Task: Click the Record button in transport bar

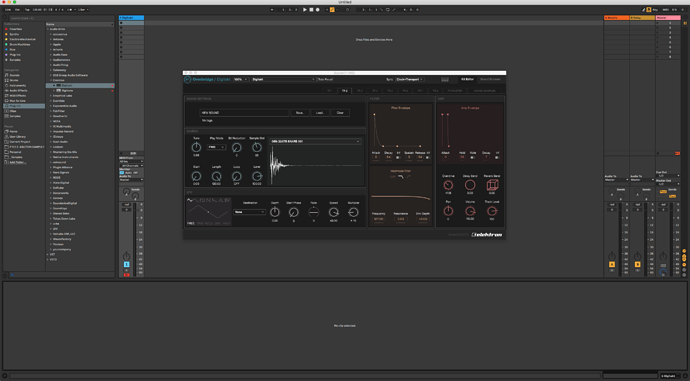Action: point(317,10)
